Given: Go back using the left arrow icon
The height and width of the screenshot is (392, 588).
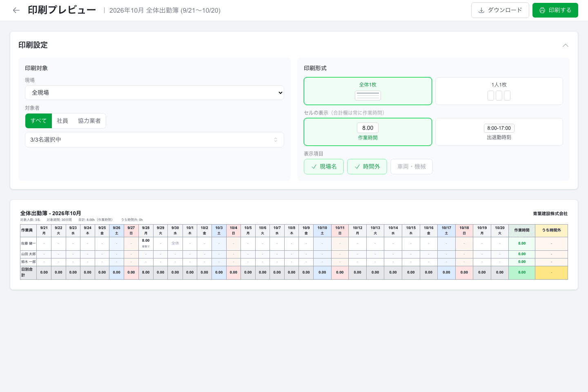Looking at the screenshot, I should click(16, 10).
